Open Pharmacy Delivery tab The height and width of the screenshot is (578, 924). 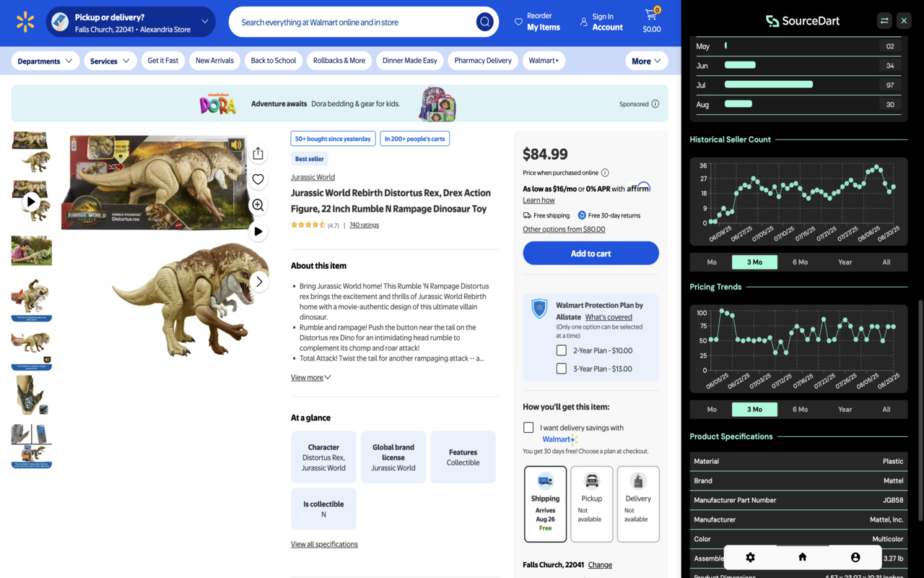click(x=483, y=61)
